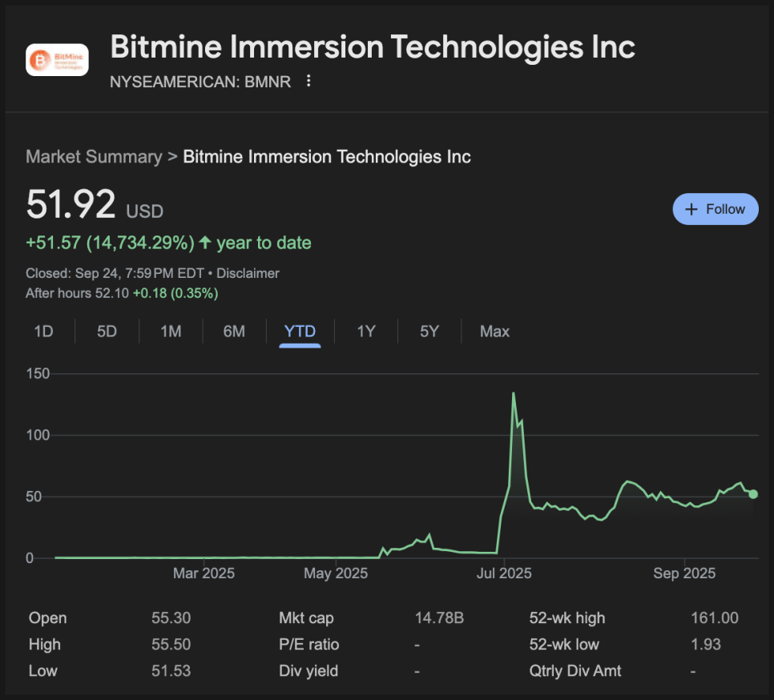The height and width of the screenshot is (700, 774).
Task: Click the Mar 2025 axis label
Action: pos(204,573)
